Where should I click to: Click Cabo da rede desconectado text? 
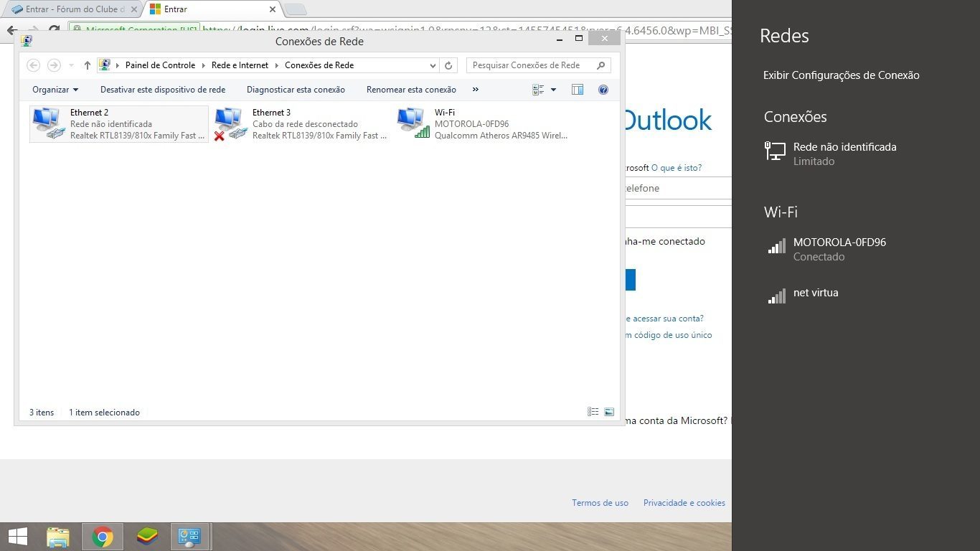pyautogui.click(x=305, y=124)
